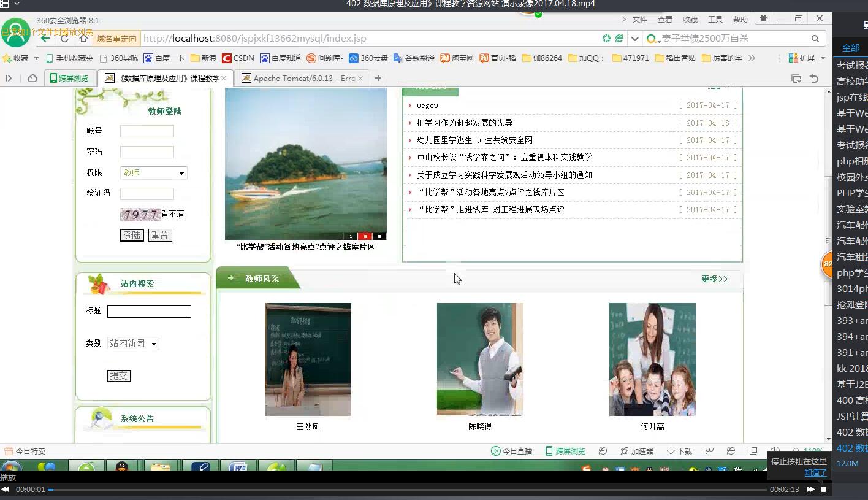The width and height of the screenshot is (868, 500).
Task: Open the CSDN bookmark
Action: click(x=238, y=58)
